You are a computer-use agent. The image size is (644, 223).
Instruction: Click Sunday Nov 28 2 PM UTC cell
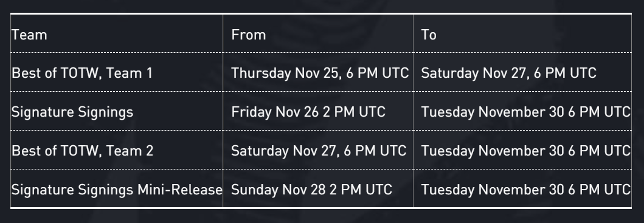(x=318, y=189)
